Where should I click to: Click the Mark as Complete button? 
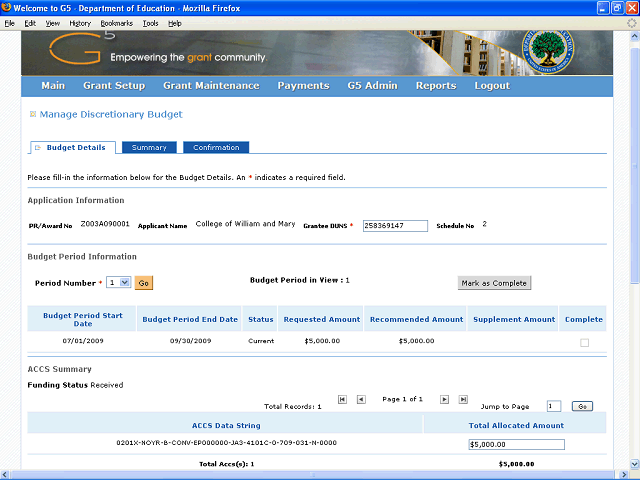(494, 283)
